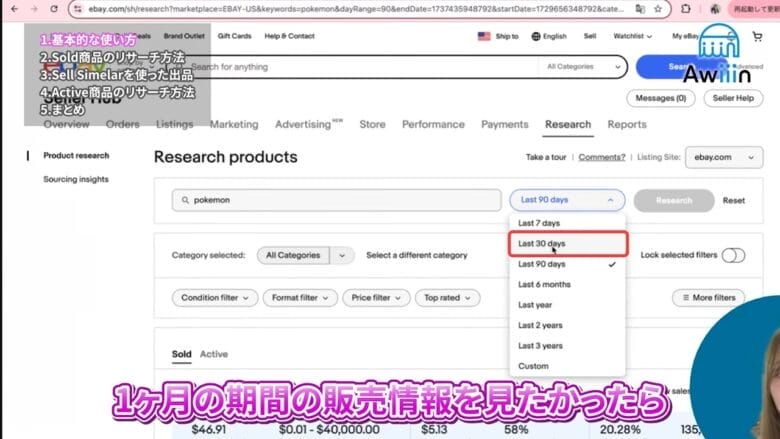
Task: Open the All Categories dropdown in eBay search bar
Action: click(x=583, y=67)
